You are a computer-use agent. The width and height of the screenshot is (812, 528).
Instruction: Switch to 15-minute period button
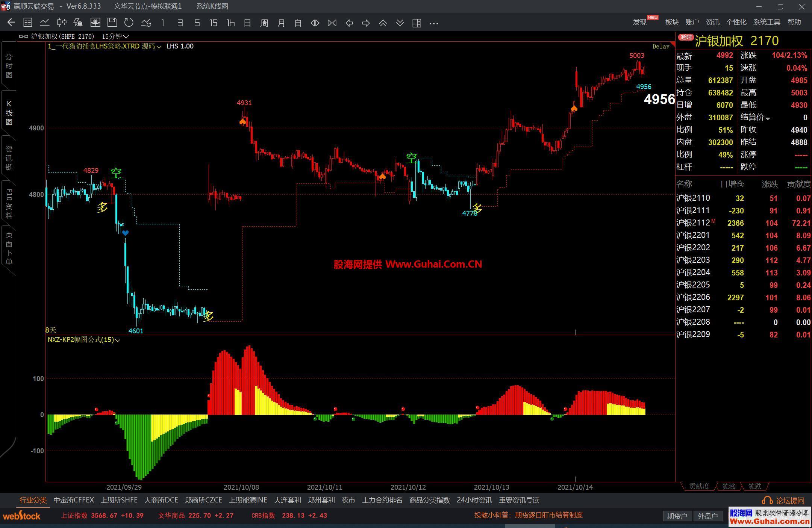point(214,23)
